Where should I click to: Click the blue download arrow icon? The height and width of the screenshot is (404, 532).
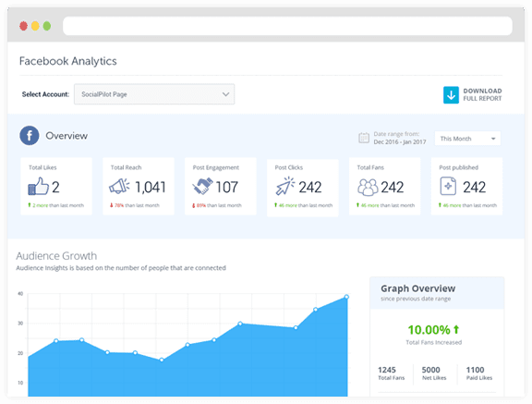(x=451, y=95)
